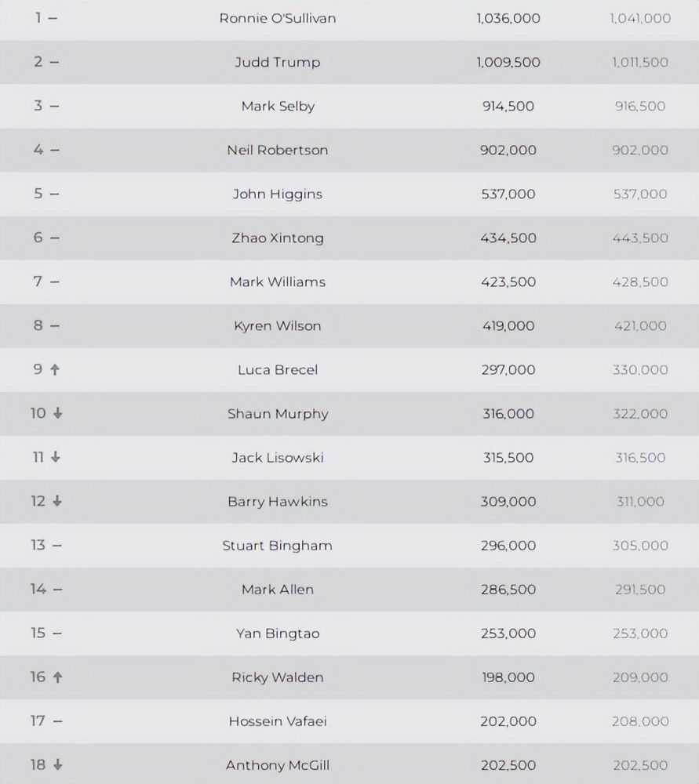Click the up arrow beside rank 9
Screen dimensions: 699x784
coord(55,369)
